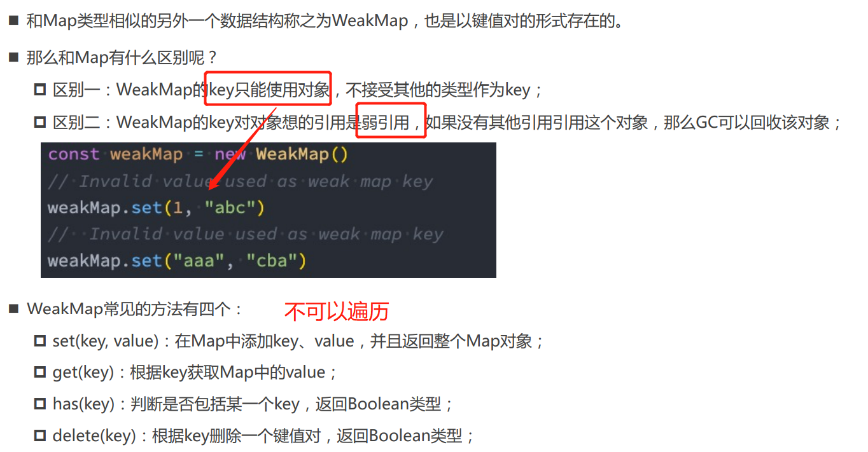This screenshot has width=868, height=452.
Task: Click the red box around 弱引用
Action: [391, 120]
